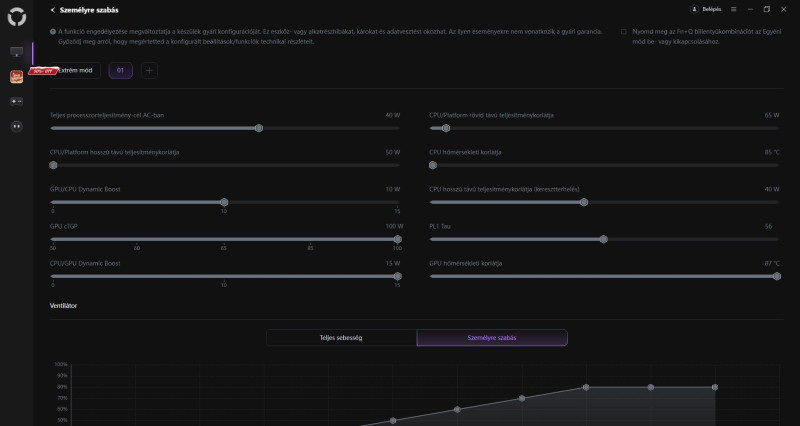Click the Extrém mód button
Image resolution: width=800 pixels, height=426 pixels.
tap(78, 70)
